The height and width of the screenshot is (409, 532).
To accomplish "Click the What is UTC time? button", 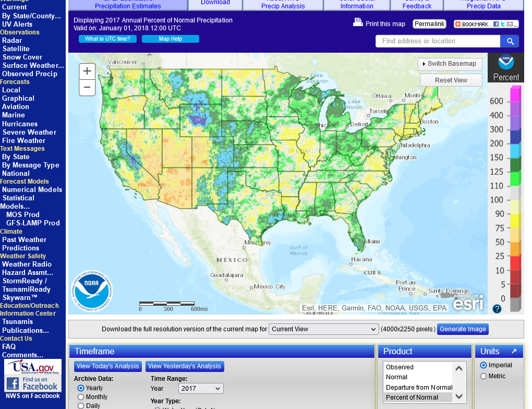I will tap(107, 39).
